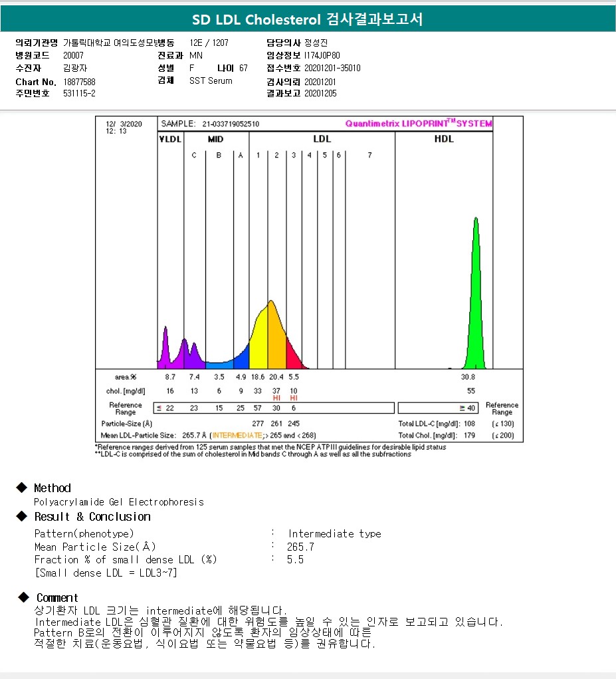
Task: Click the VLDL column header
Action: (170, 139)
